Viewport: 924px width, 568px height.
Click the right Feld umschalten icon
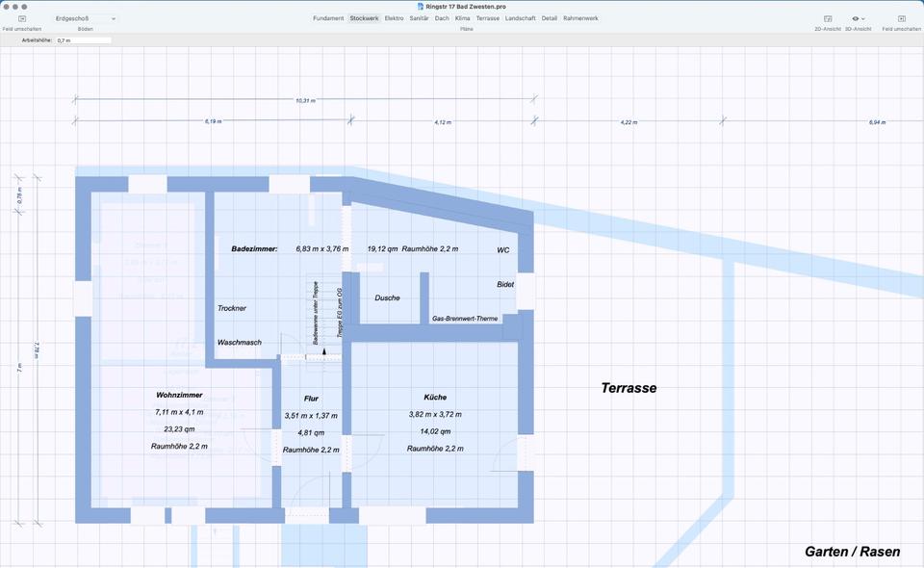901,18
